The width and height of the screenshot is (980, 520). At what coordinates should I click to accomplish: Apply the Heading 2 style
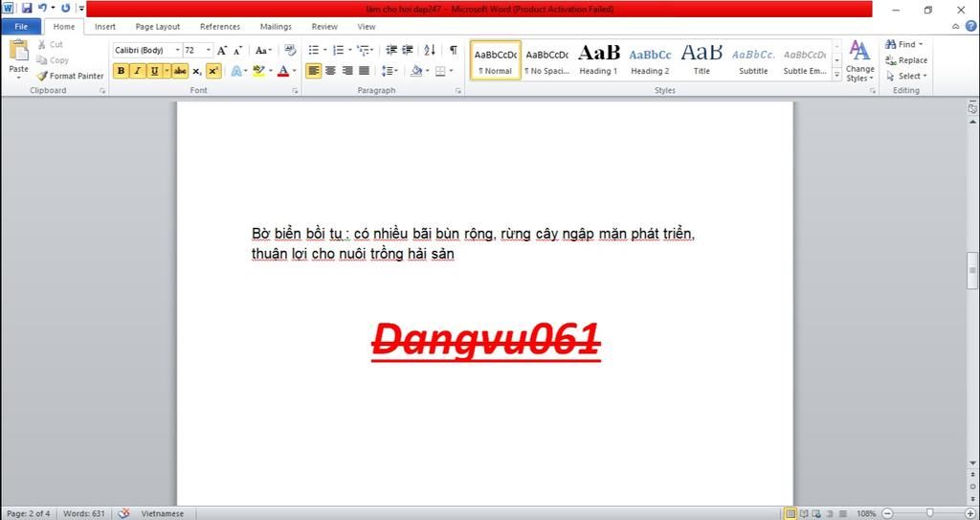click(650, 60)
